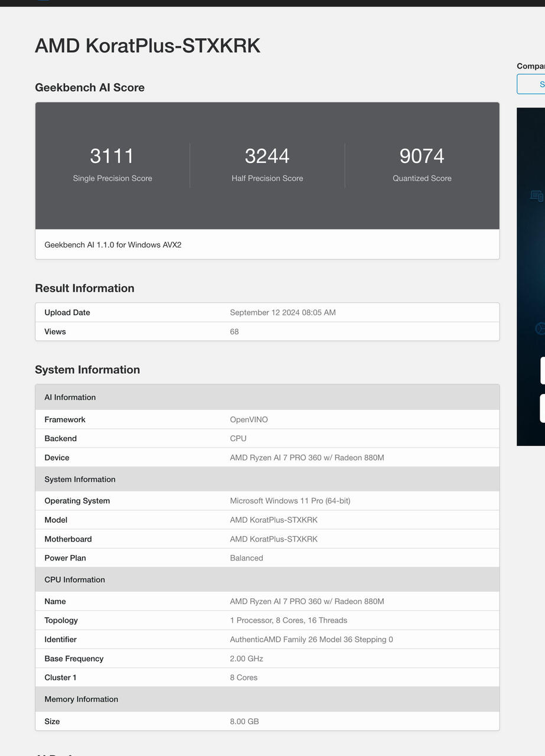Select the 3111 score value
Image resolution: width=545 pixels, height=756 pixels.
(x=112, y=156)
